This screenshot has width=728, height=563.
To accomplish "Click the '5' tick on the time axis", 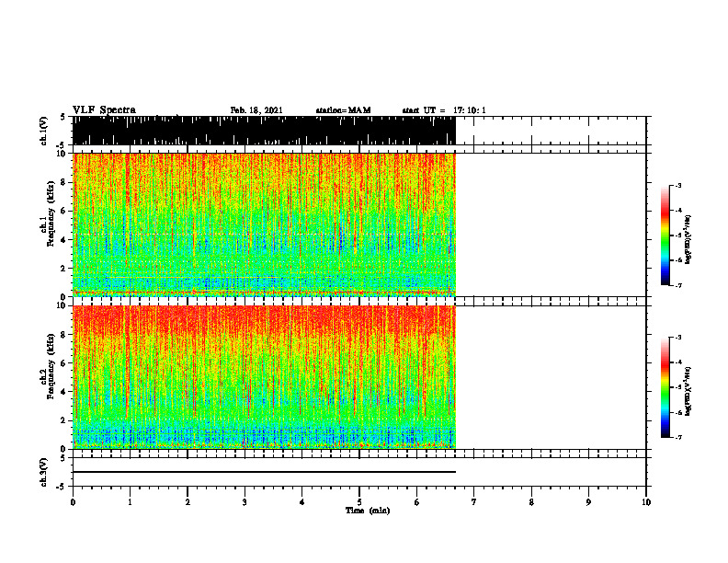I will (359, 502).
